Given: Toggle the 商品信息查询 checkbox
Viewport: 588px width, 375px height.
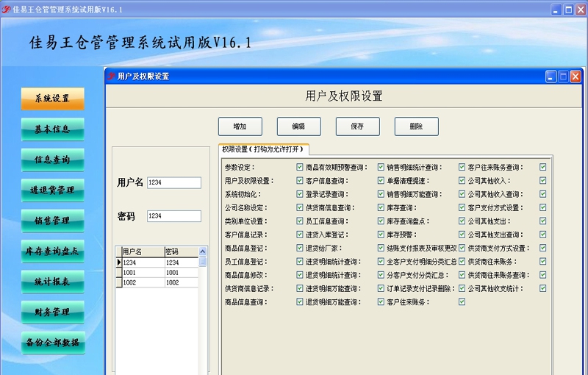Looking at the screenshot, I should [300, 301].
